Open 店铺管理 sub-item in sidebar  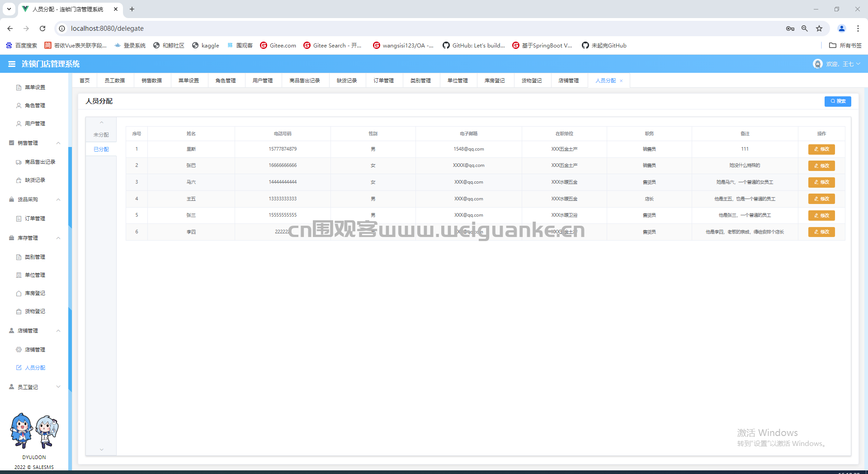[34, 350]
